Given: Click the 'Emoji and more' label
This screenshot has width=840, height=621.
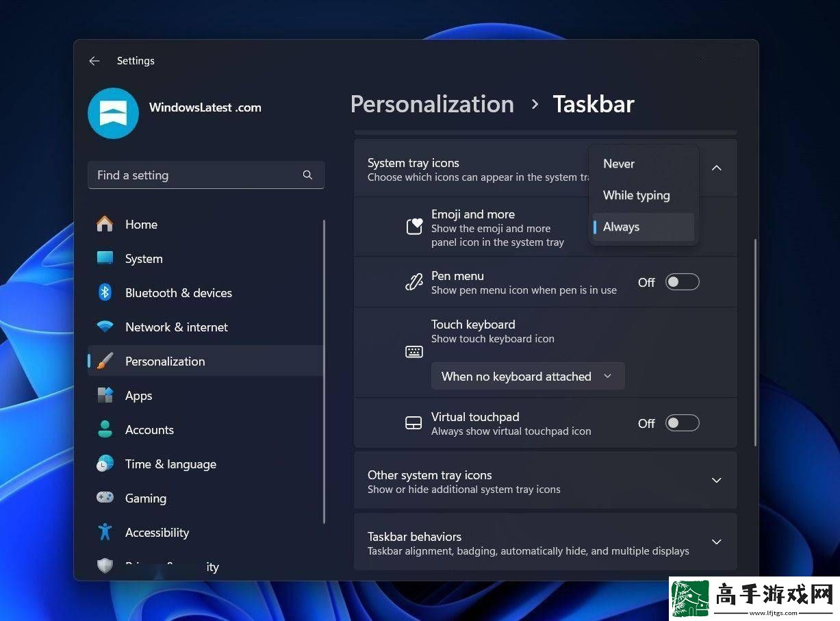Looking at the screenshot, I should pos(473,214).
